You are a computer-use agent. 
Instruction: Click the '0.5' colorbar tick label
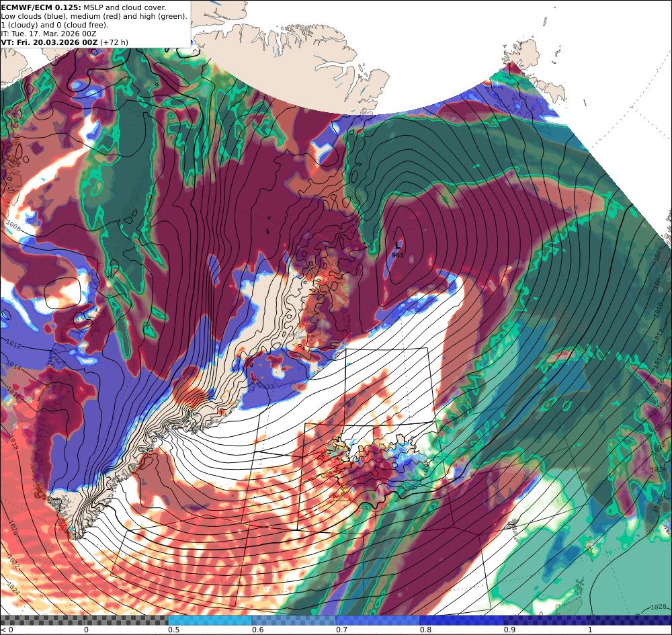point(173,630)
